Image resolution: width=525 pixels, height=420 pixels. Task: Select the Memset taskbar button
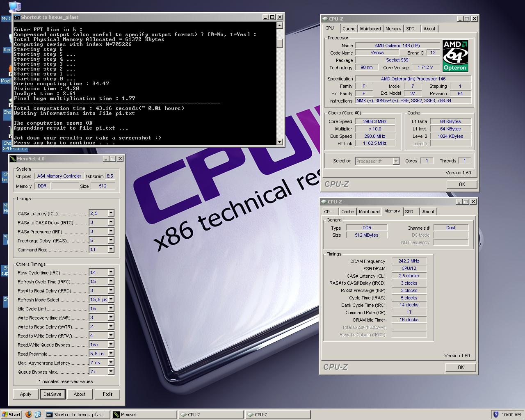[144, 415]
